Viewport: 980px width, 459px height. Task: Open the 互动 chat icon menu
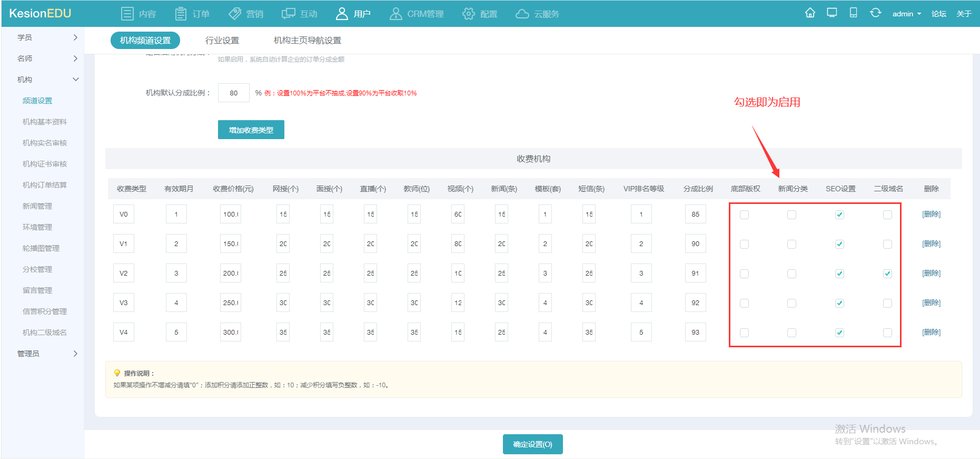click(x=300, y=14)
